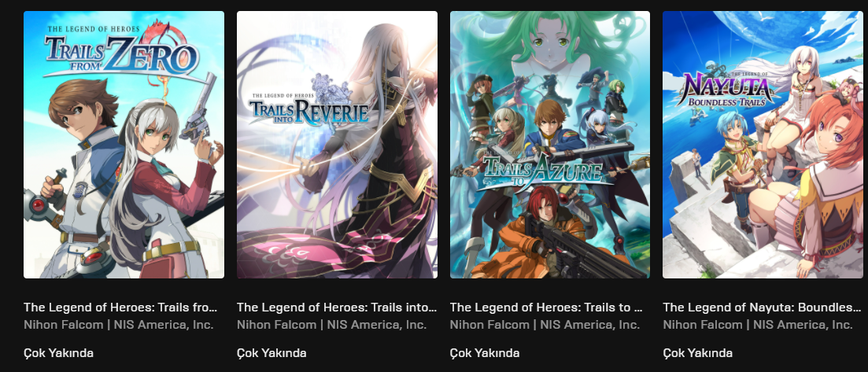Image resolution: width=868 pixels, height=372 pixels.
Task: Click 'NIS America, Inc.' under Trails to Azure
Action: click(589, 325)
